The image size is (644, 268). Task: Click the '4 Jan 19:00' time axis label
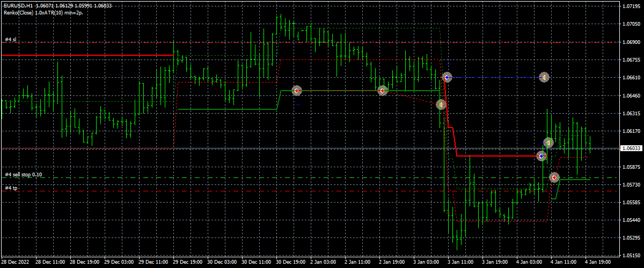(598, 263)
